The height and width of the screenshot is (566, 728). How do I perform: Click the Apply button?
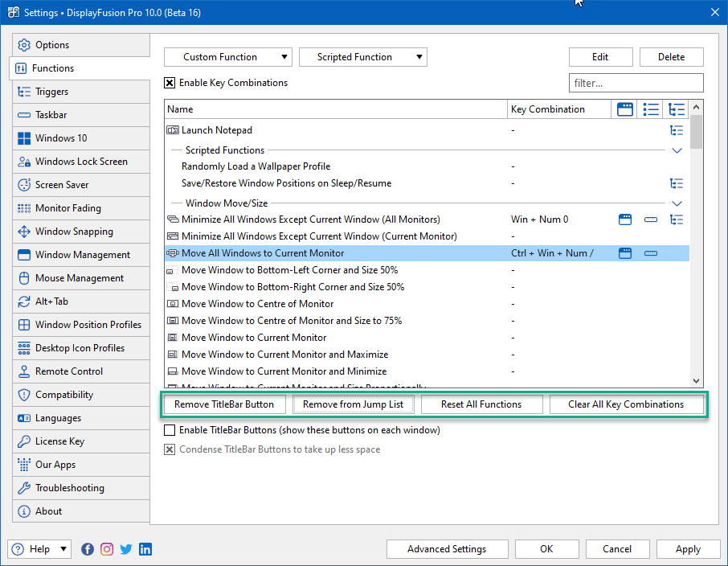688,549
